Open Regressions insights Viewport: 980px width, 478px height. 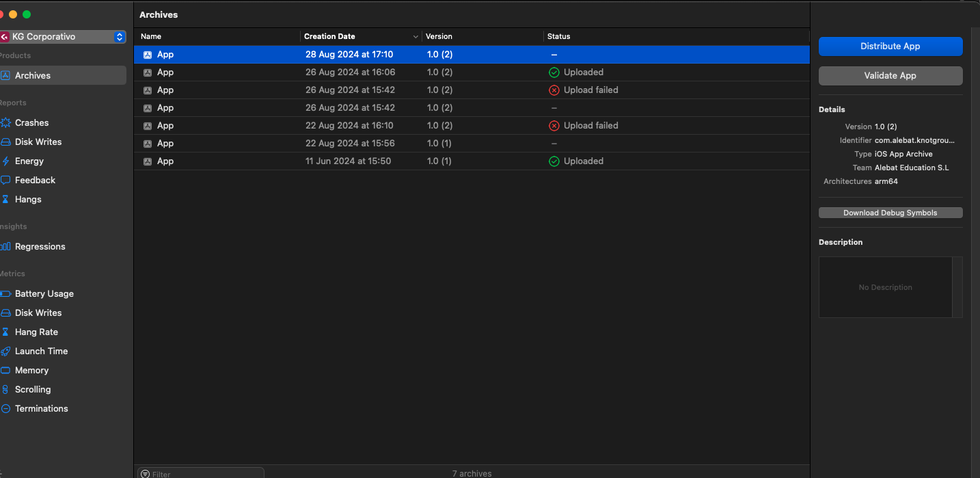point(40,247)
